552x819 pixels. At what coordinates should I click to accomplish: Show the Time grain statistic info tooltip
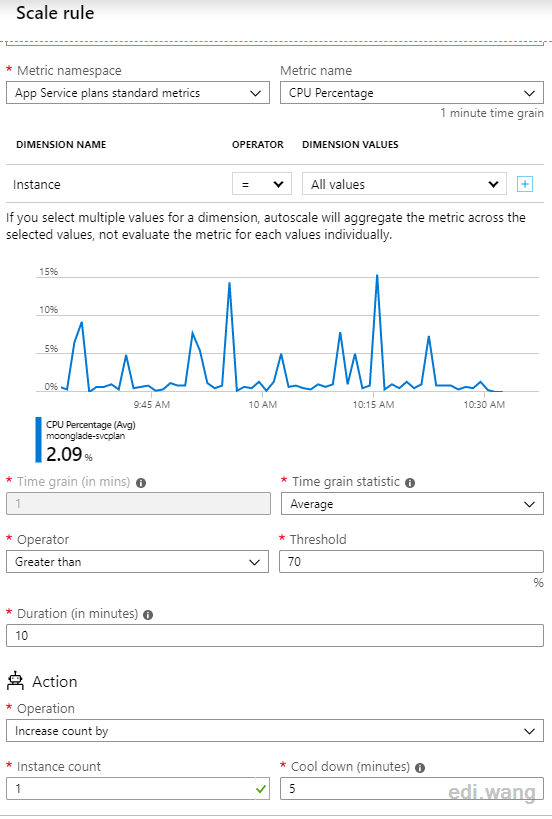[x=410, y=483]
